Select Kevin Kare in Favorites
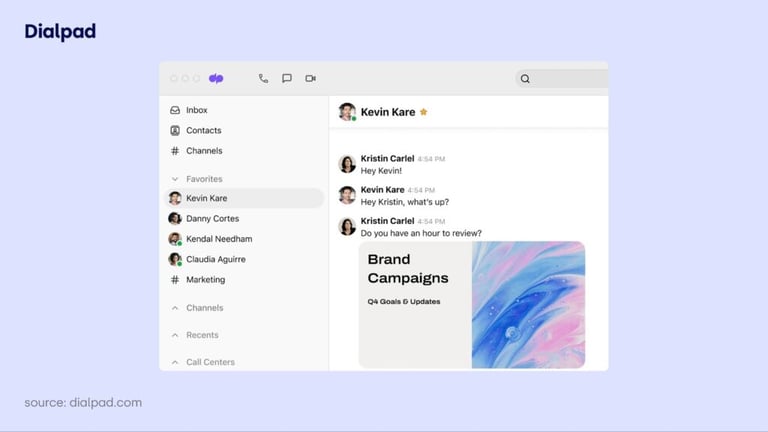The image size is (768, 432). point(243,198)
